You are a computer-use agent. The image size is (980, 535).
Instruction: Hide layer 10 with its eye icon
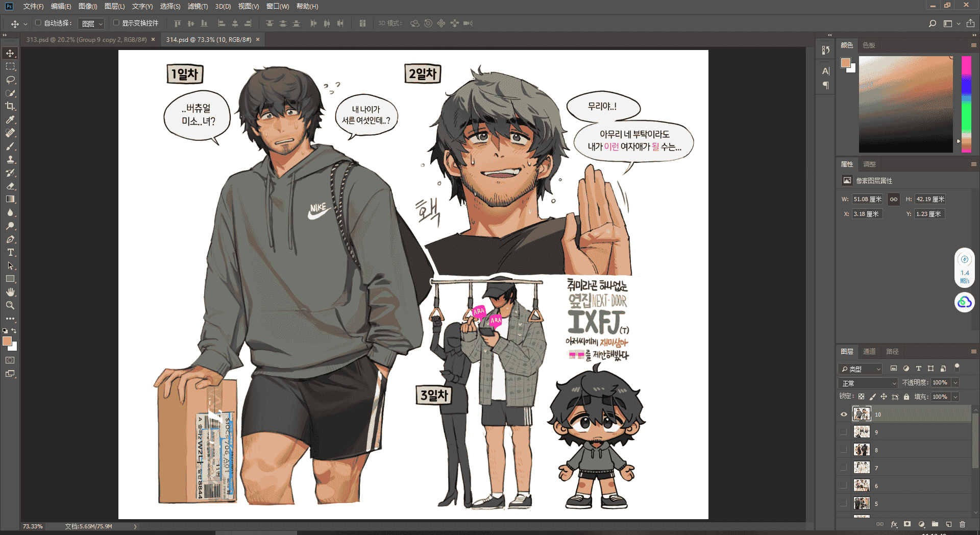(844, 415)
